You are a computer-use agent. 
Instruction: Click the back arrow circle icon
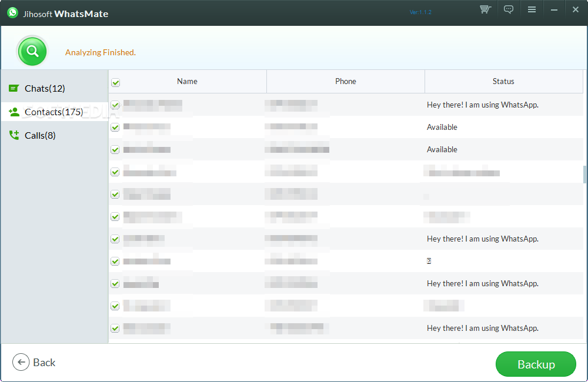tap(21, 362)
